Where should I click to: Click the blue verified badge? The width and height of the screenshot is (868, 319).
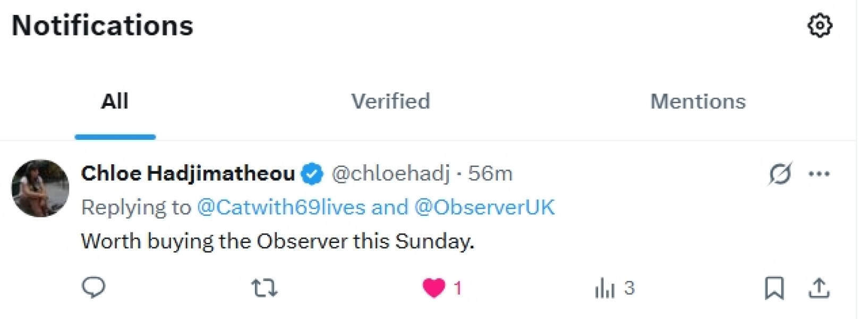[313, 173]
